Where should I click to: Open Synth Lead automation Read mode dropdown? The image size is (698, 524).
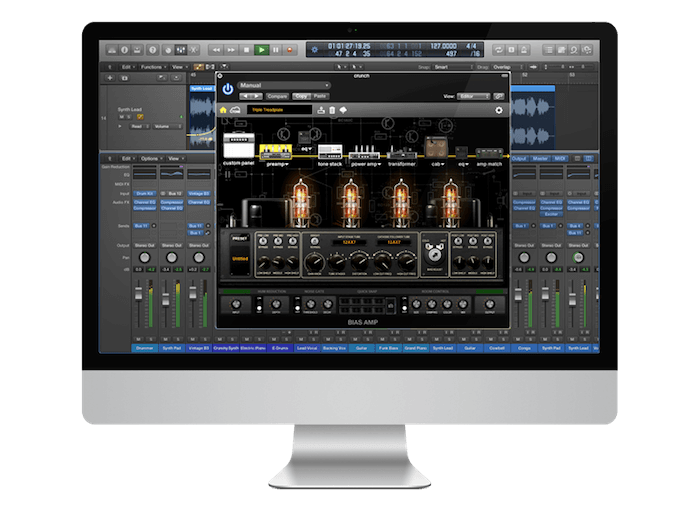click(139, 126)
